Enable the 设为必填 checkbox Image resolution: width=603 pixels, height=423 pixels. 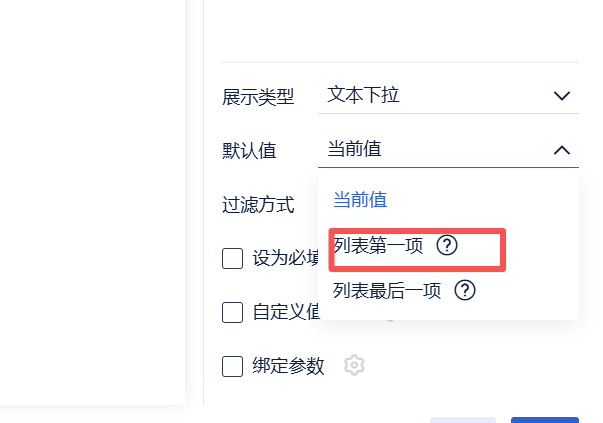click(x=233, y=259)
